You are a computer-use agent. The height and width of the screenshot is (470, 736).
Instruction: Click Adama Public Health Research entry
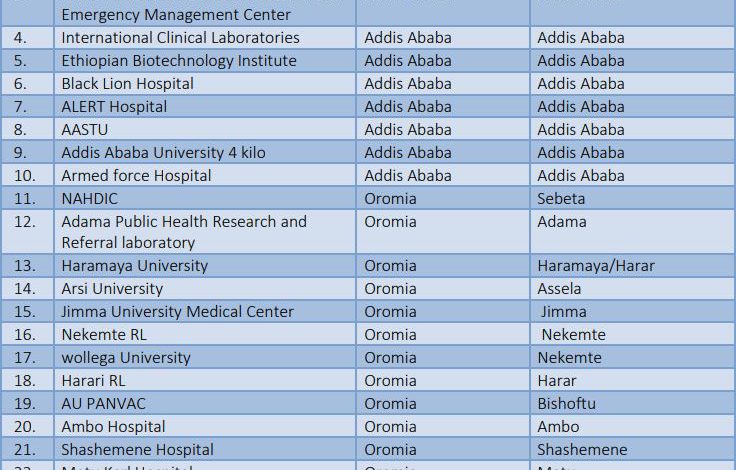coord(205,232)
